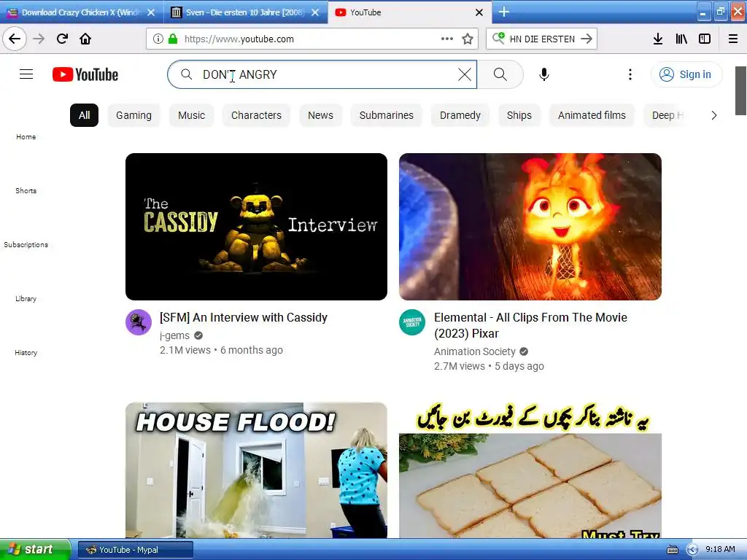Screen dimensions: 747x560
Task: Click the browser forward arrow
Action: tap(39, 39)
